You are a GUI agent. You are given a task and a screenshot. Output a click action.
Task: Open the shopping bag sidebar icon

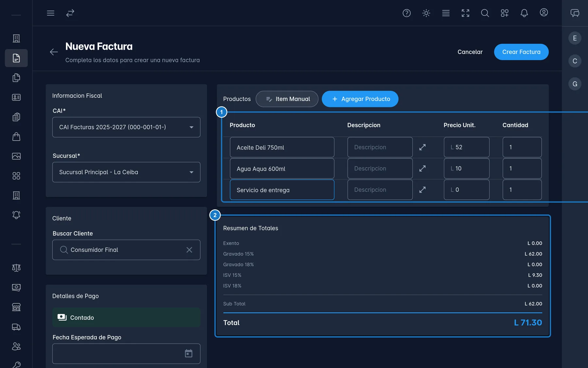tap(16, 136)
